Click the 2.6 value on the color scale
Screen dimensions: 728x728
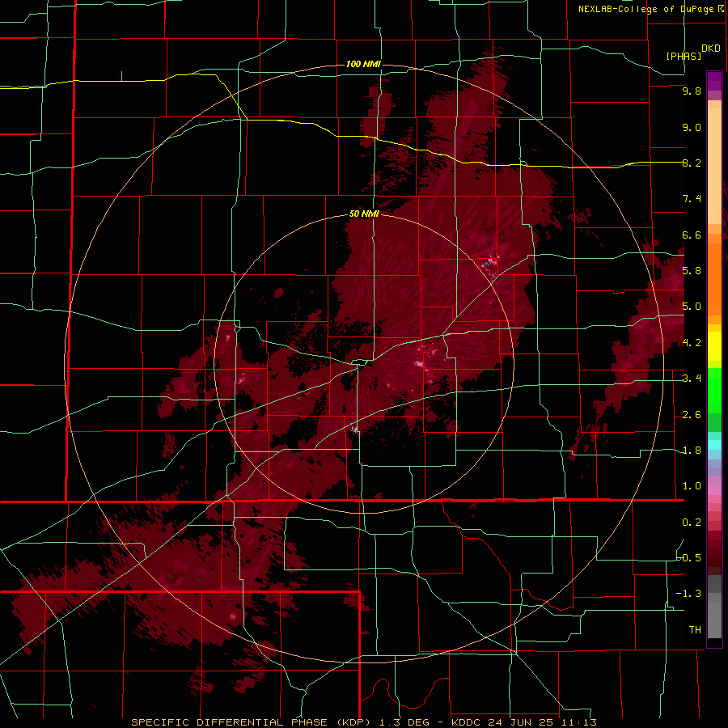pos(692,415)
